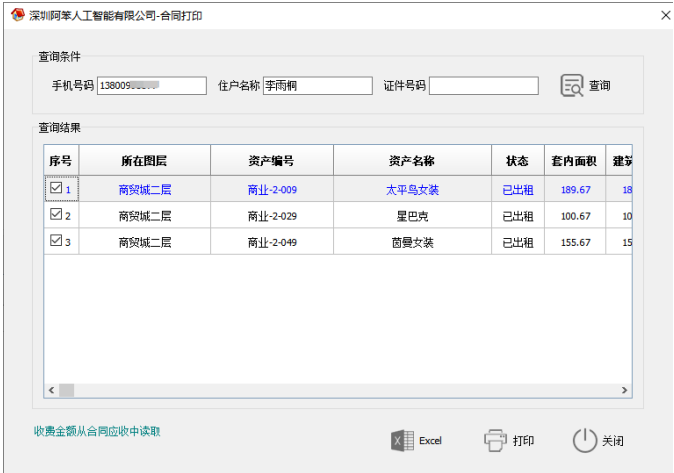Image resolution: width=674 pixels, height=473 pixels.
Task: Select the 茵曼女装 asset name cell
Action: 412,241
